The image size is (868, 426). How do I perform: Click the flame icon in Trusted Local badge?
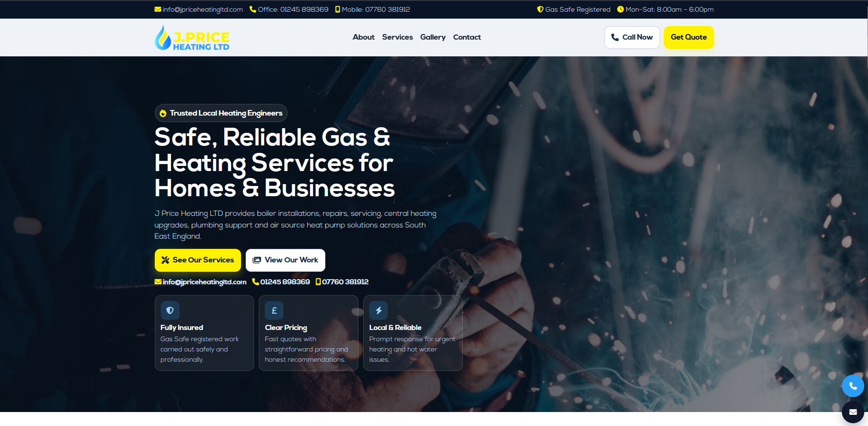163,113
